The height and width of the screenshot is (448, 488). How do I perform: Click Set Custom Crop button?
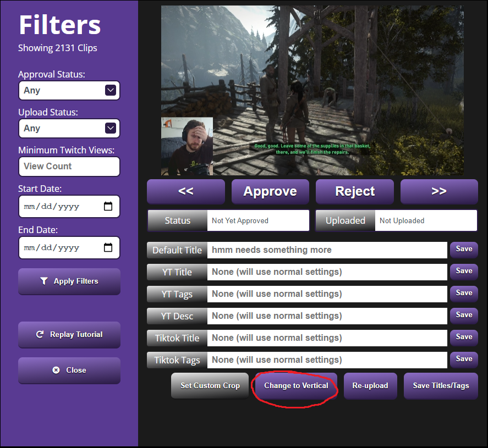(x=210, y=386)
